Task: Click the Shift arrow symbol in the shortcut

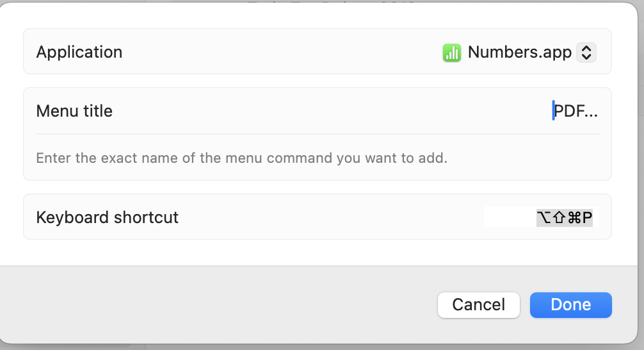Action: click(558, 218)
